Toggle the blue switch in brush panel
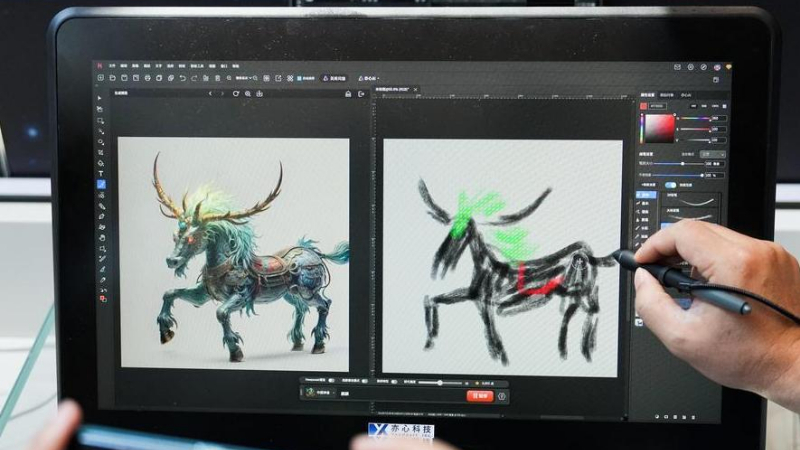Image resolution: width=800 pixels, height=450 pixels. [670, 185]
